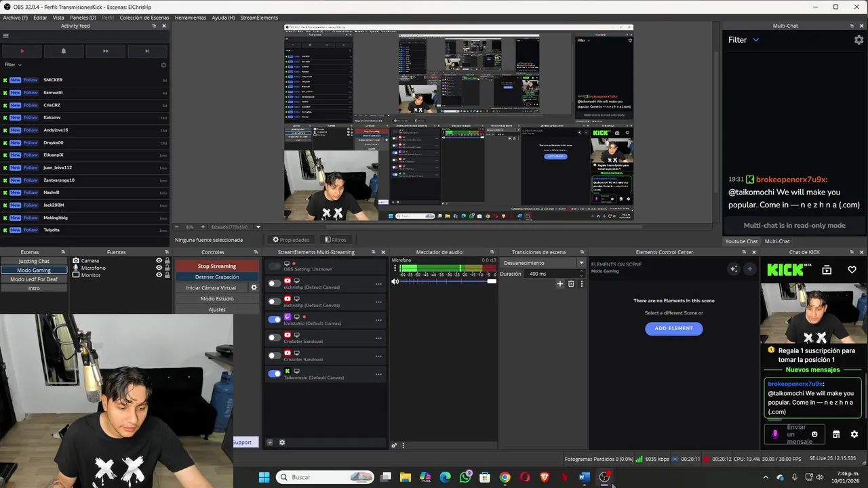868x488 pixels.
Task: Open the preview scaling dropdown arrow
Action: tap(258, 227)
